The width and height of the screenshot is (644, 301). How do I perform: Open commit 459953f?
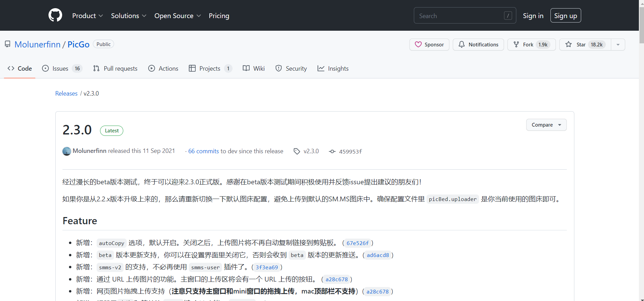pos(350,152)
